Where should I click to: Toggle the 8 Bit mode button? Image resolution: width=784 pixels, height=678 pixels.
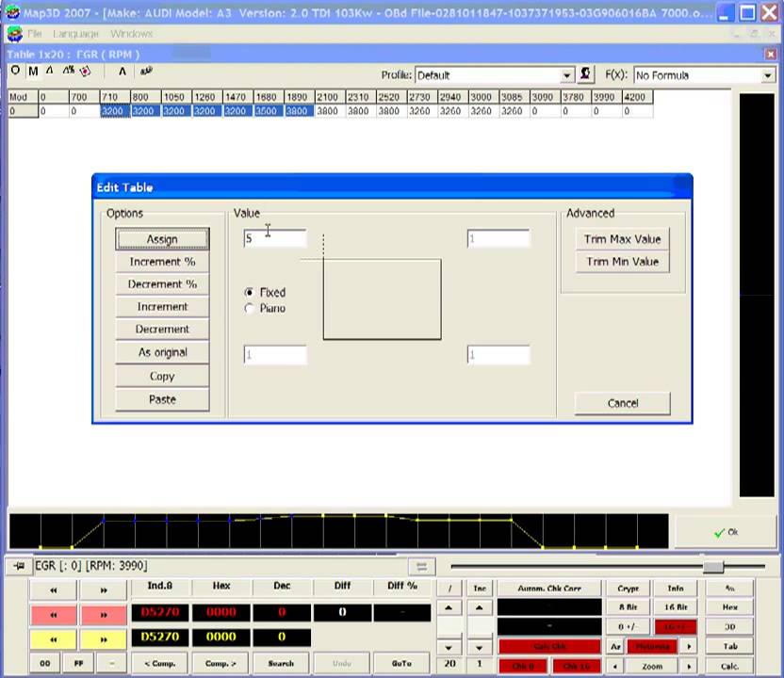[x=628, y=607]
